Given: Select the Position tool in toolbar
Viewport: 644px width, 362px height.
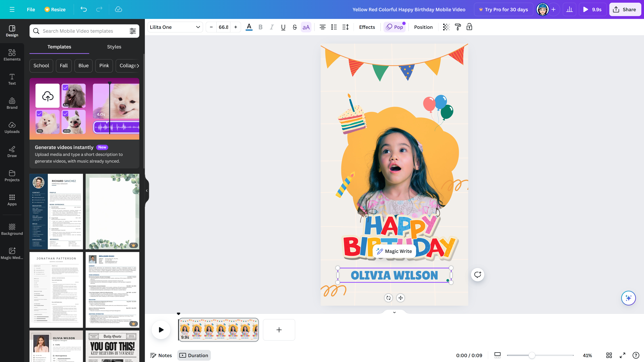Looking at the screenshot, I should pyautogui.click(x=423, y=27).
